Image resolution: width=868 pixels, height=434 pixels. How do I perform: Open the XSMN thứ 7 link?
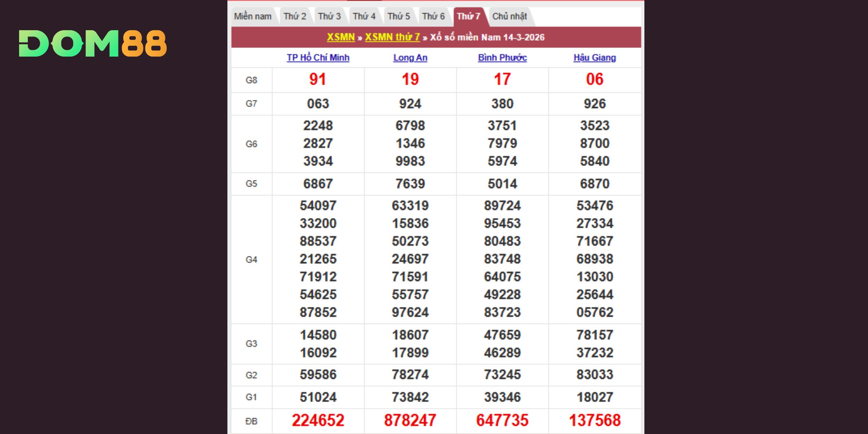[x=392, y=37]
